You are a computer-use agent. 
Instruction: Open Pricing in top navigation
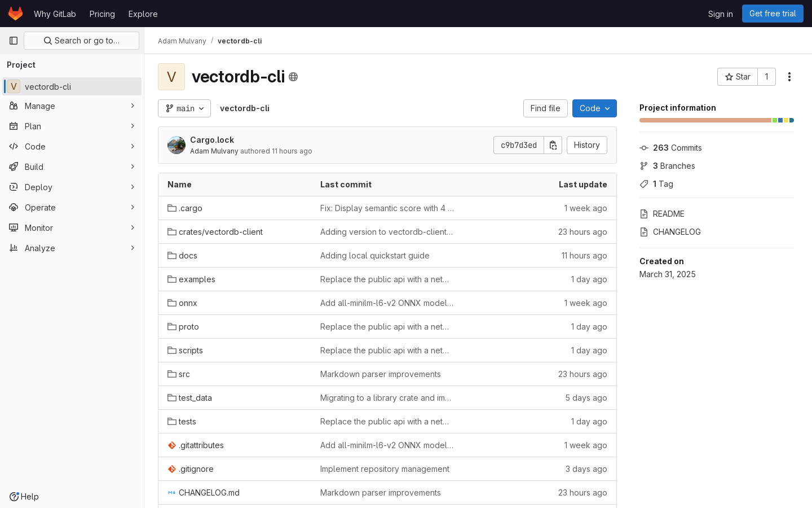102,14
